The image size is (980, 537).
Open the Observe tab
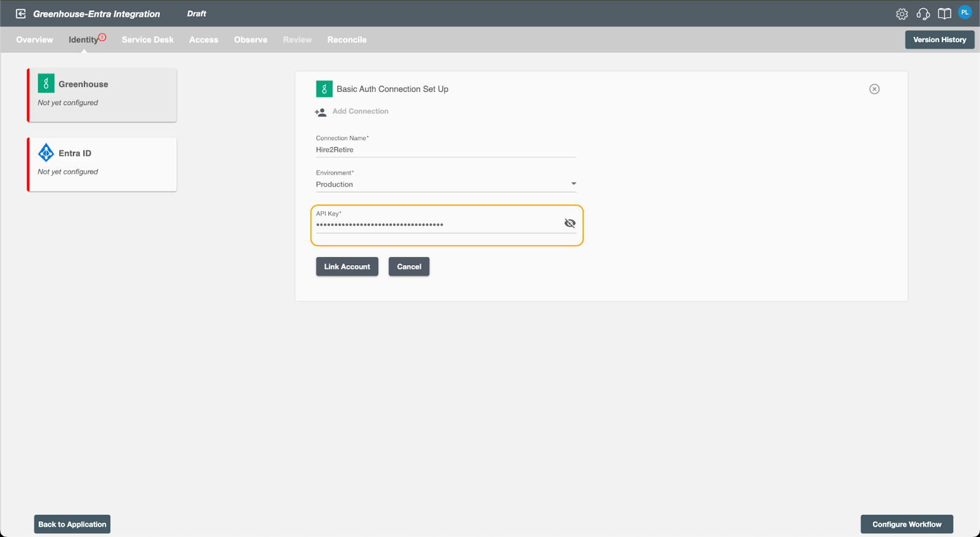(x=251, y=40)
